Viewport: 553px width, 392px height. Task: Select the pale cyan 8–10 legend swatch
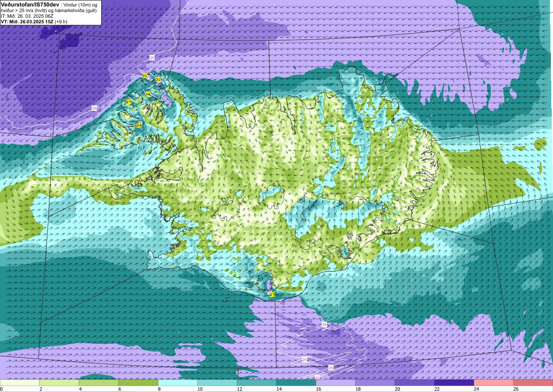tap(178, 383)
